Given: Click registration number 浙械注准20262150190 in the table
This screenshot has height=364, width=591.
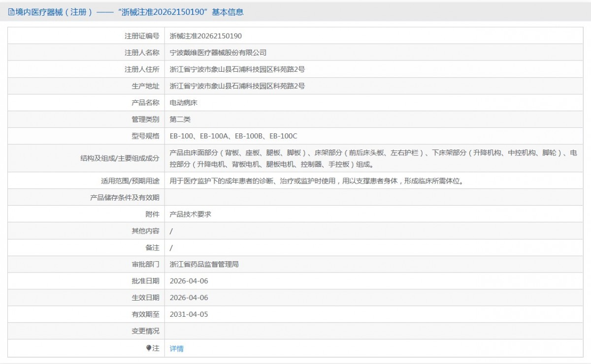Looking at the screenshot, I should [x=205, y=36].
